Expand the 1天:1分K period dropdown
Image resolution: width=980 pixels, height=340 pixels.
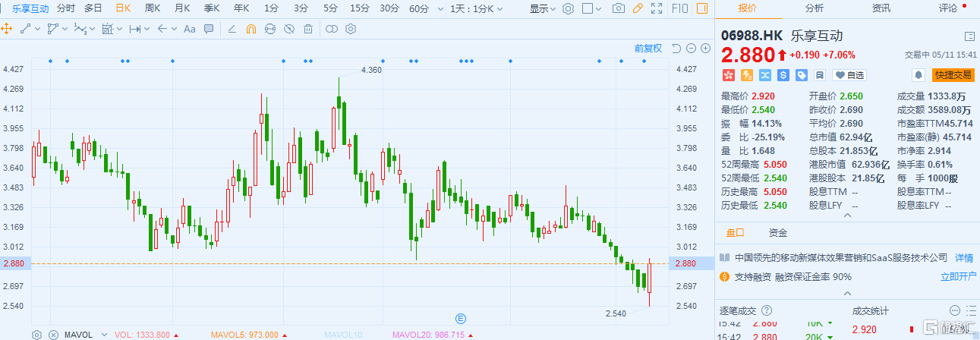coord(475,9)
